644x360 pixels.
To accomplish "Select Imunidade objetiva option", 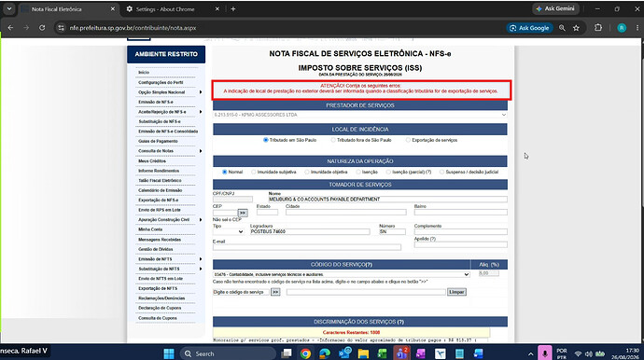I will 307,172.
